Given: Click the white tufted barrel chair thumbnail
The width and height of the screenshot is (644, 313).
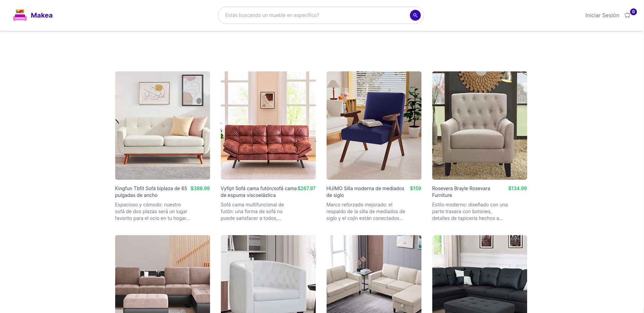Looking at the screenshot, I should pos(268,274).
